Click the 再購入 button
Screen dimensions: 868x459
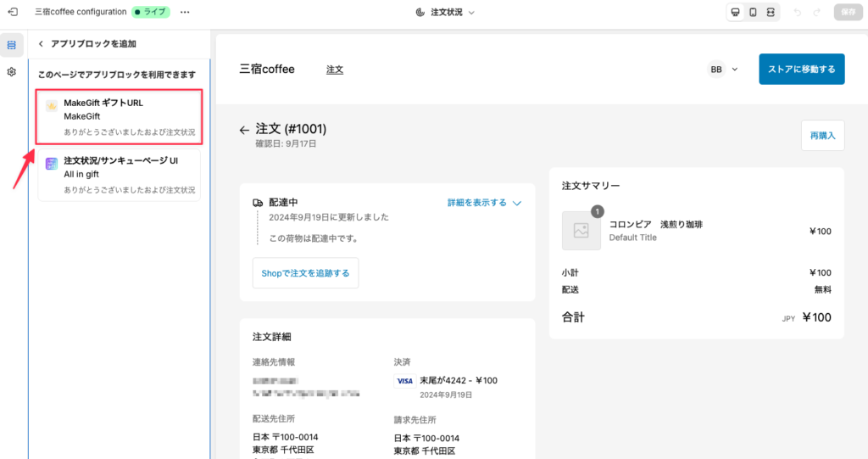pyautogui.click(x=822, y=135)
